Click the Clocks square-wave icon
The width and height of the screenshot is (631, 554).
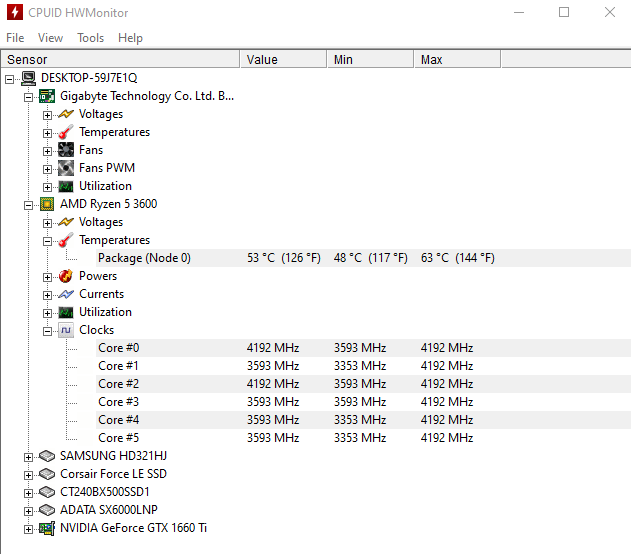[66, 330]
